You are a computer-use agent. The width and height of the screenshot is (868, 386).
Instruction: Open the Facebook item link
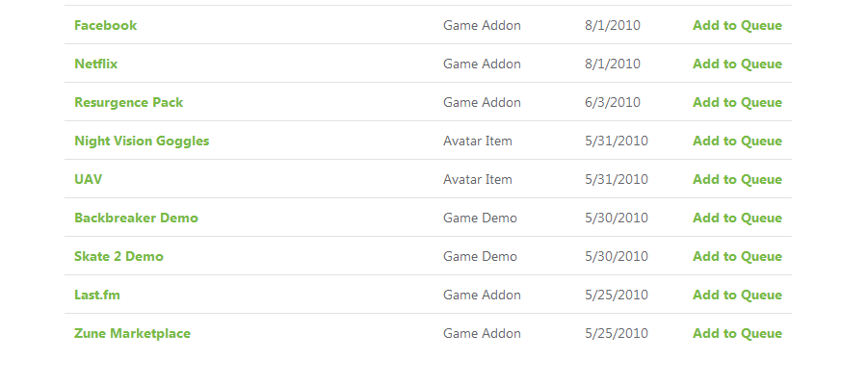[x=105, y=25]
